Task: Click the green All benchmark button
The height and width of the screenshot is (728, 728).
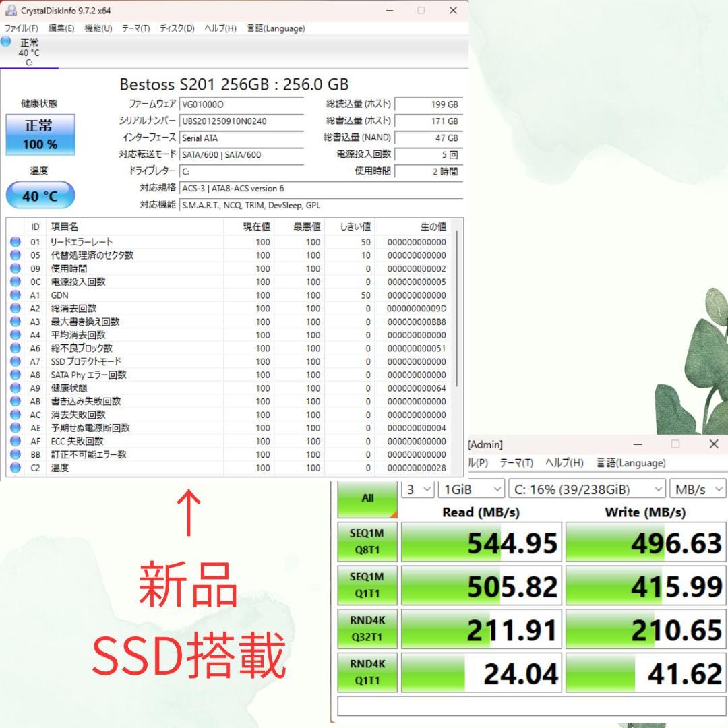Action: click(x=367, y=498)
